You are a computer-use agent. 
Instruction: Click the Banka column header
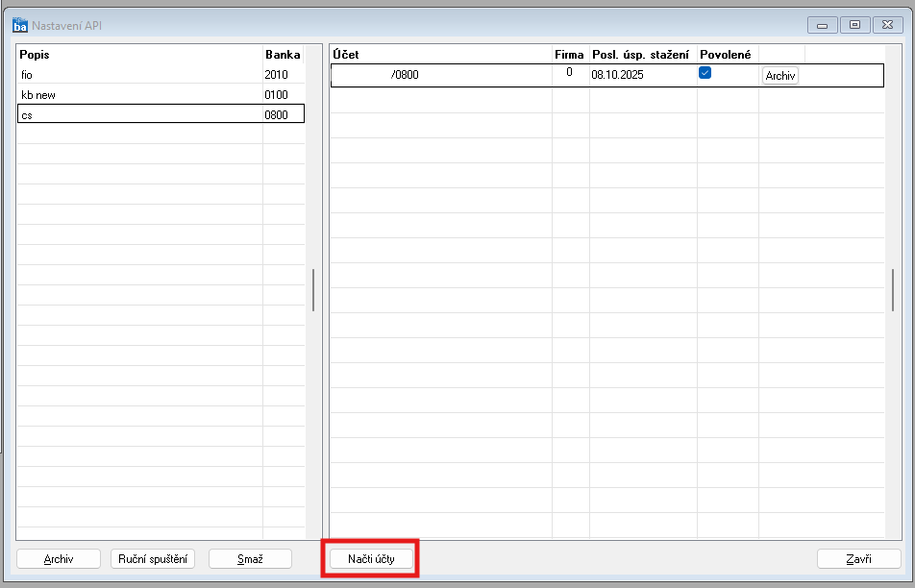[283, 54]
